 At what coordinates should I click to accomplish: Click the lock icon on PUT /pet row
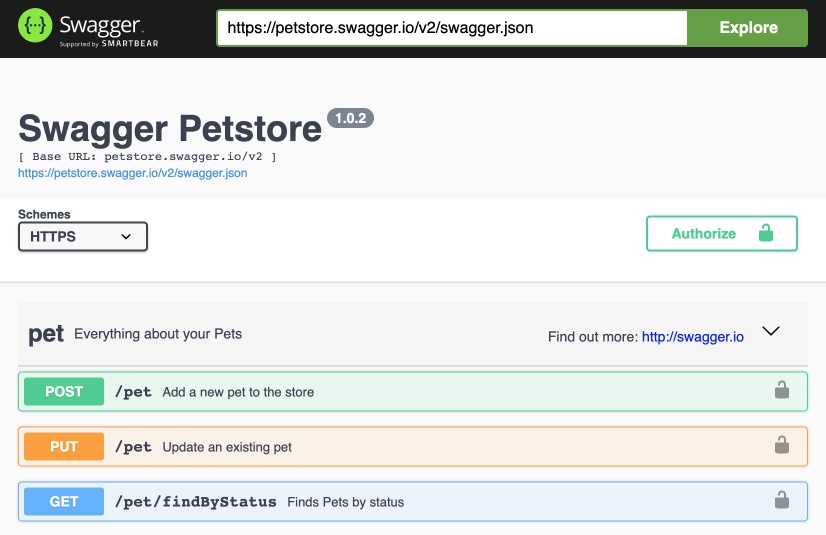pos(782,444)
